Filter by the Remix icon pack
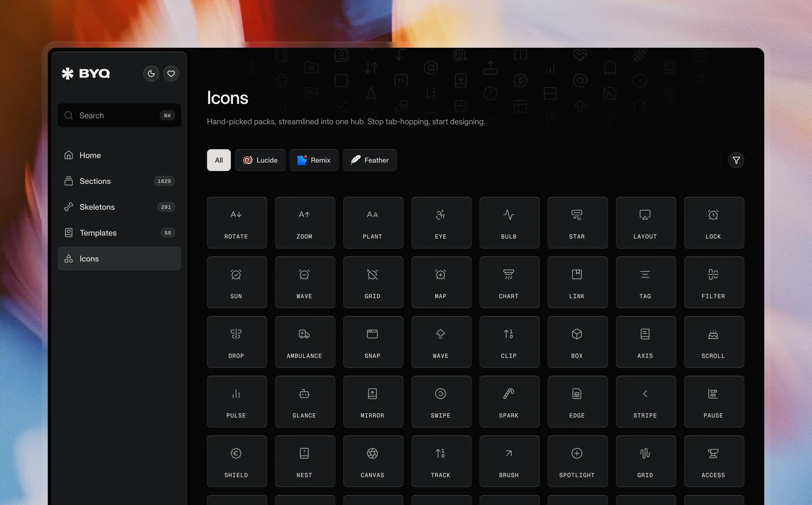 (314, 160)
